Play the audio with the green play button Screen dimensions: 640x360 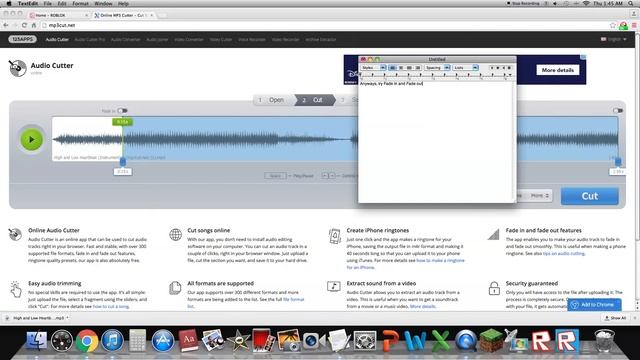(x=31, y=140)
